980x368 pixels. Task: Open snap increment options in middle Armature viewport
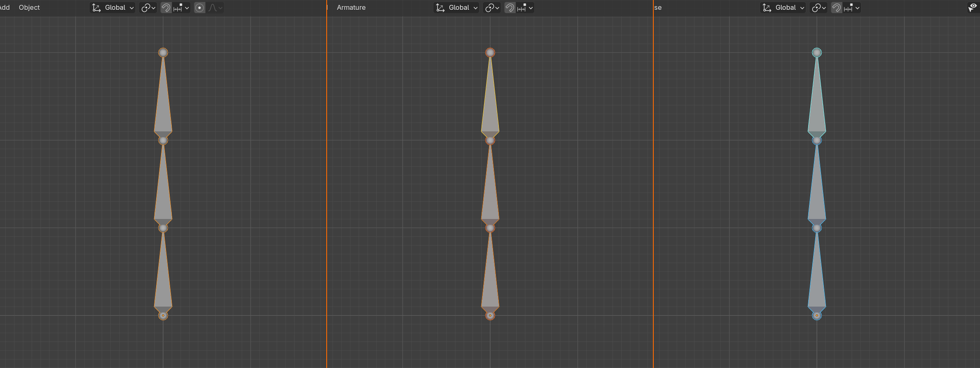click(525, 7)
